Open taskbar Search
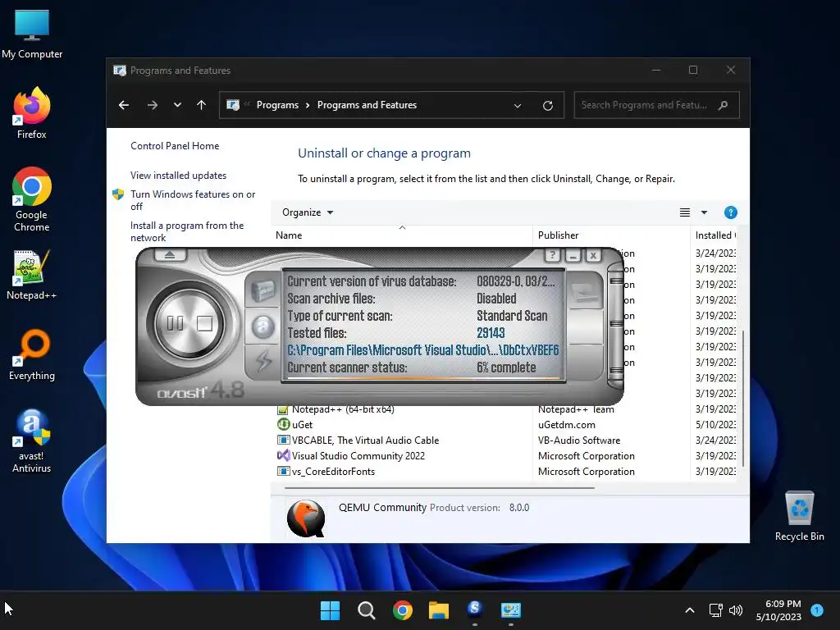 [367, 610]
